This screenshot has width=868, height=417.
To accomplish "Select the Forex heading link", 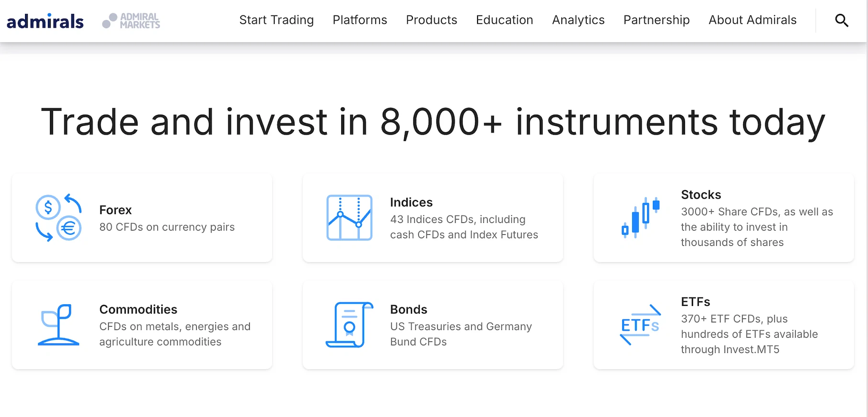I will pyautogui.click(x=115, y=210).
